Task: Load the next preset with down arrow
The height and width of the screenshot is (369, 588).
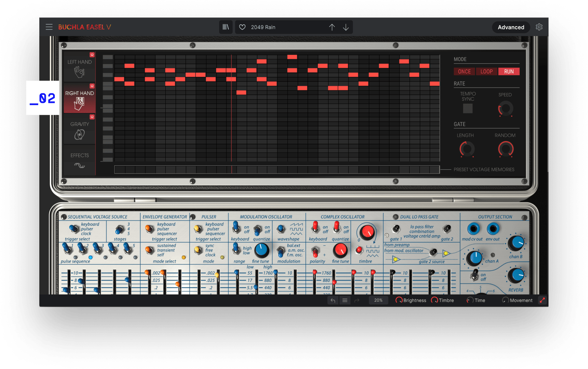Action: 346,27
